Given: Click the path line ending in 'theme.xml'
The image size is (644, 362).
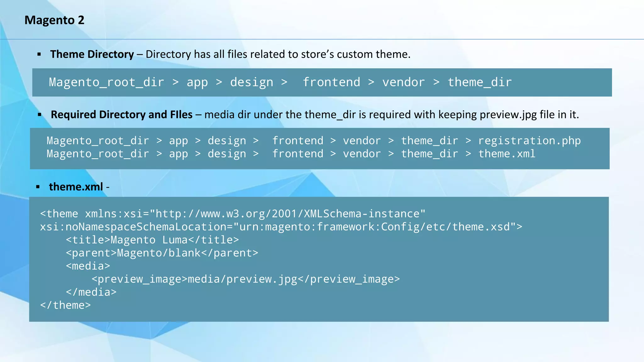Looking at the screenshot, I should coord(291,154).
